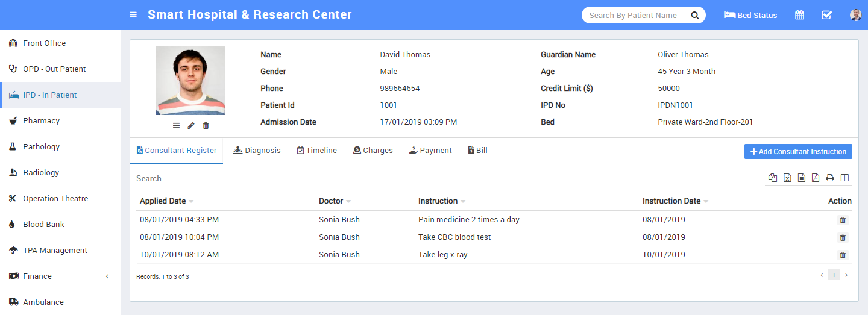Toggle column visibility for the table
This screenshot has width=868, height=315.
click(x=844, y=178)
